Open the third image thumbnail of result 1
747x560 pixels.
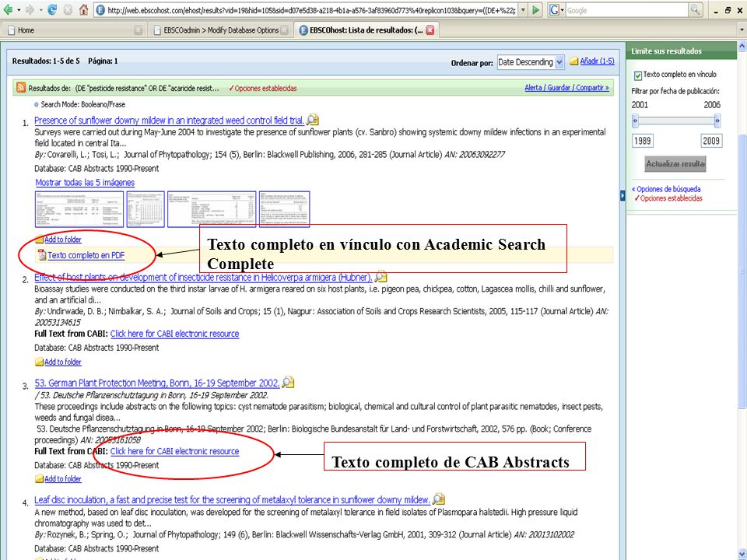[x=212, y=209]
